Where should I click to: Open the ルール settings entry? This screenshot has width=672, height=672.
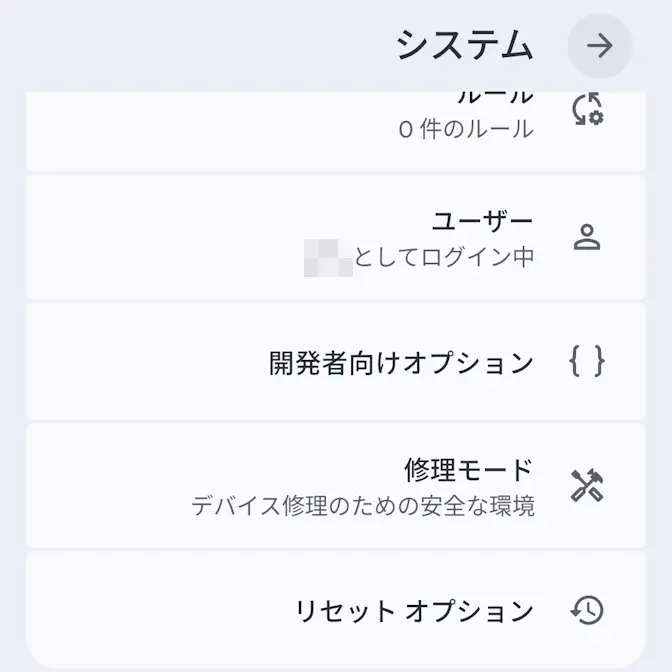tap(495, 98)
